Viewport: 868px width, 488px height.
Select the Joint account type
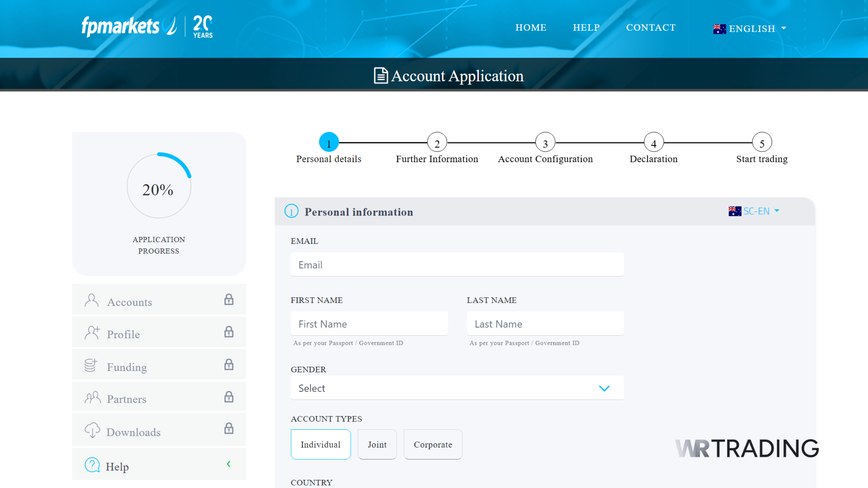coord(377,445)
